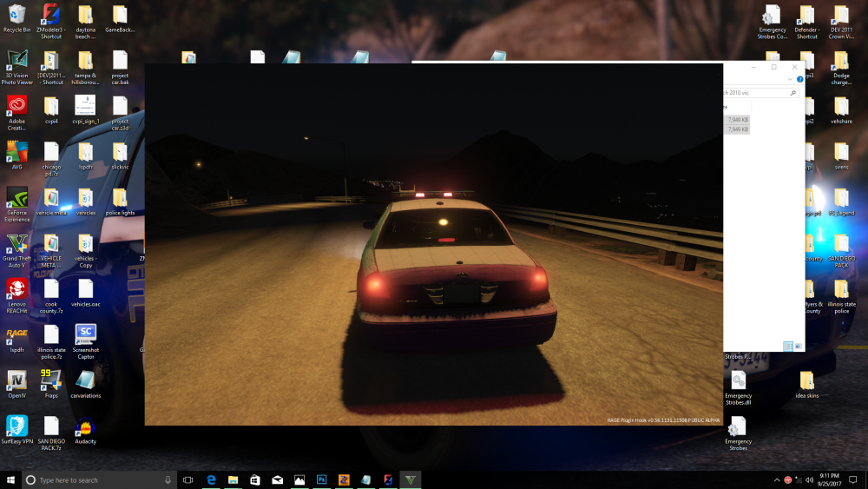Launch GeForce Experience desktop icon

17,204
